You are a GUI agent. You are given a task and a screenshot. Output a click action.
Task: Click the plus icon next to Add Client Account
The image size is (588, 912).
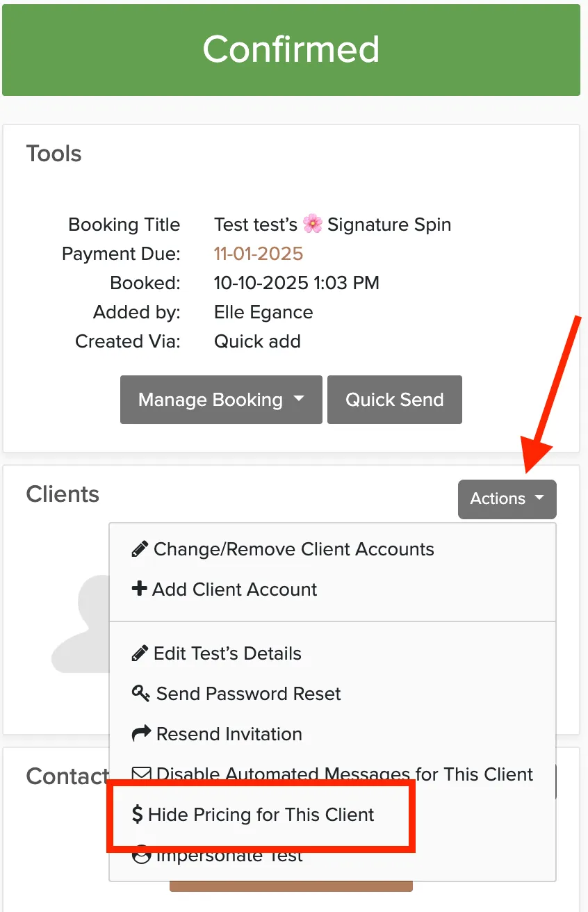click(139, 589)
